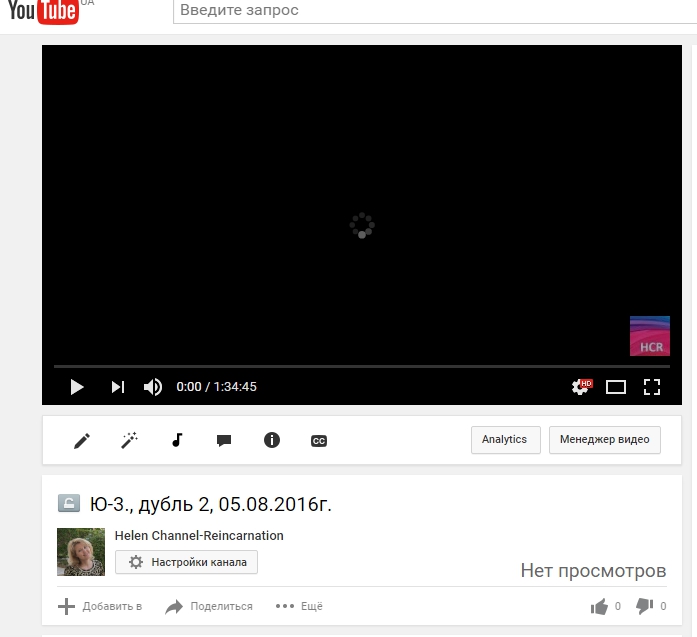The image size is (697, 637).
Task: Open the info cards icon
Action: click(271, 440)
